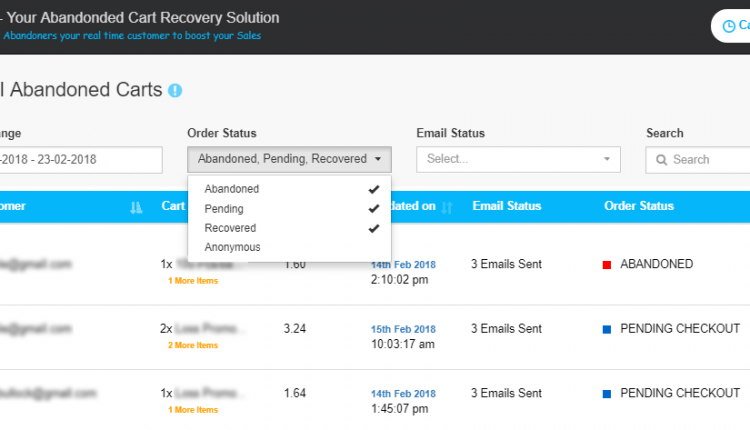
Task: Open 2 More Items link
Action: click(193, 345)
